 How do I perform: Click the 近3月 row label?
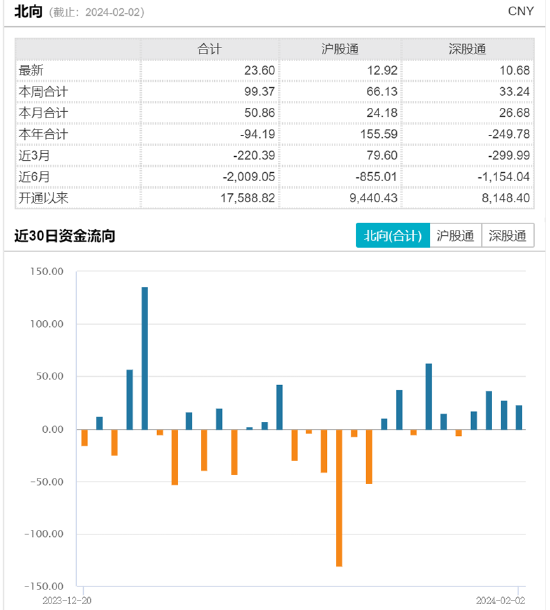pyautogui.click(x=34, y=156)
